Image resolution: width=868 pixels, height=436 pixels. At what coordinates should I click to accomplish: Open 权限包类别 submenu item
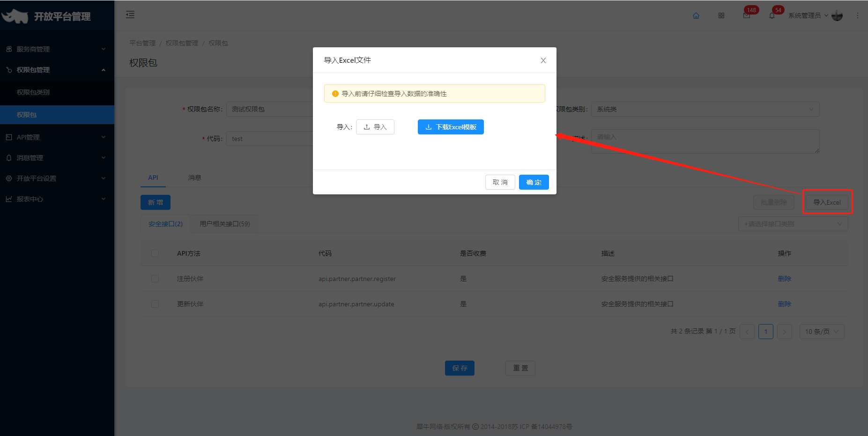click(57, 92)
